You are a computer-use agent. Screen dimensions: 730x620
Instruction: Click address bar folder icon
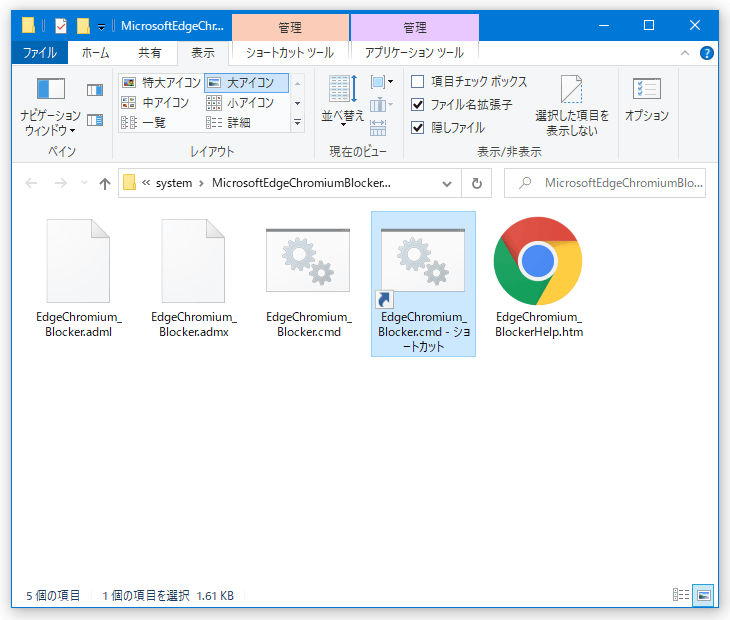point(129,182)
